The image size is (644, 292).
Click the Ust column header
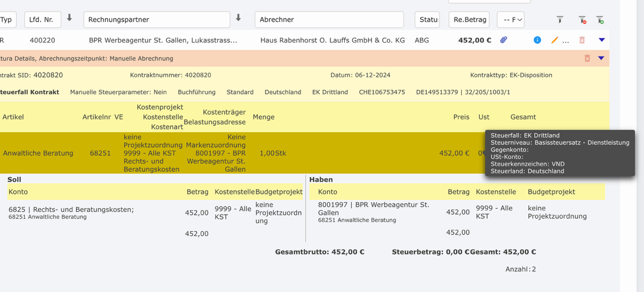484,117
